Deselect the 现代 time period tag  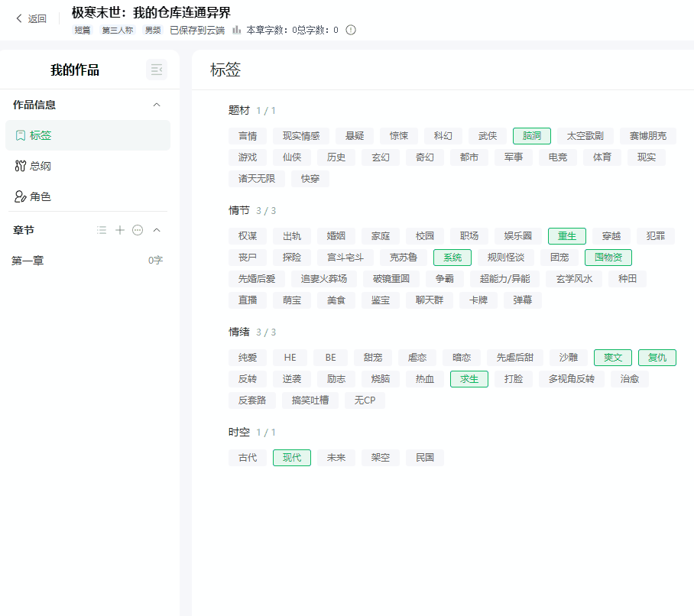pyautogui.click(x=291, y=458)
